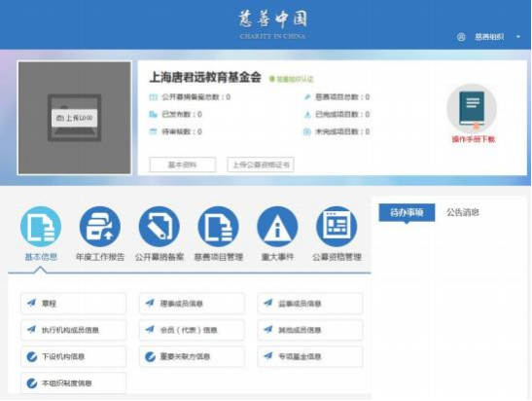The width and height of the screenshot is (532, 401).
Task: Open the 监事成员信息 entry
Action: point(310,304)
